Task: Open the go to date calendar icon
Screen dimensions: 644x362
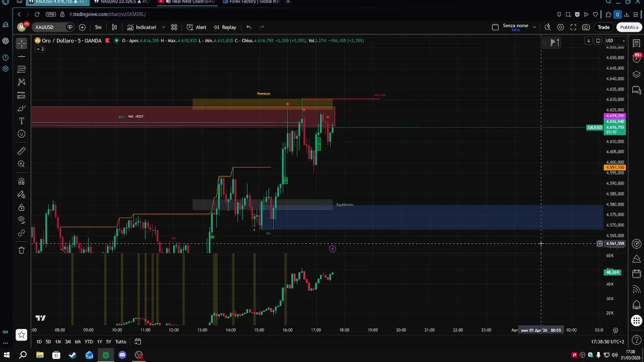Action: [137, 342]
